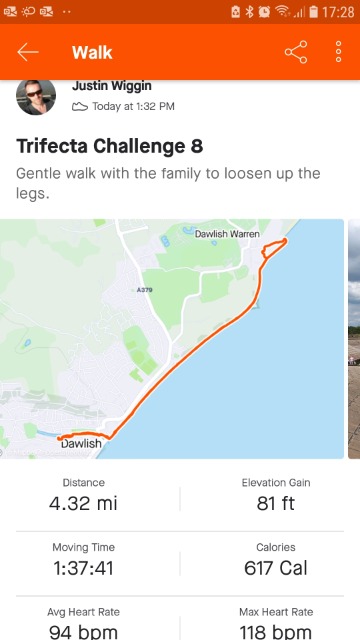The height and width of the screenshot is (640, 360).
Task: Tap Justin Wiggin's profile avatar
Action: click(x=36, y=97)
